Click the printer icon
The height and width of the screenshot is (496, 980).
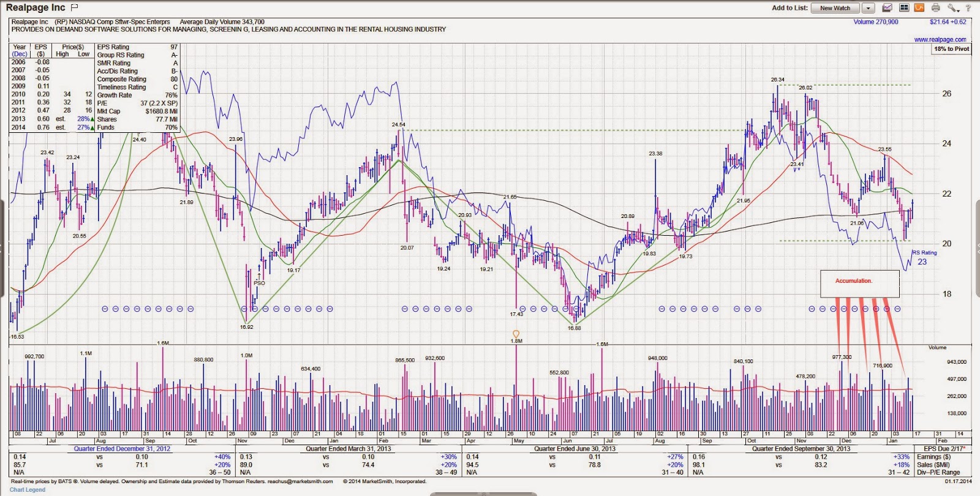936,8
